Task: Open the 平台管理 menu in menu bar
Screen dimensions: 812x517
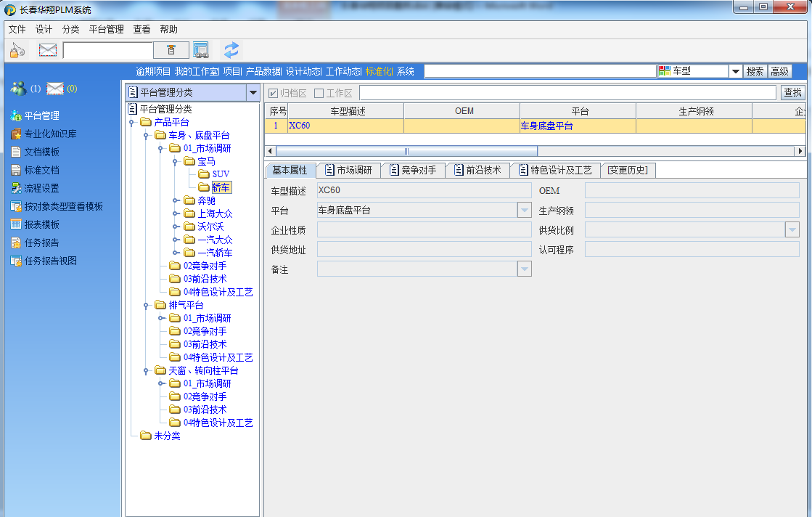Action: (106, 29)
